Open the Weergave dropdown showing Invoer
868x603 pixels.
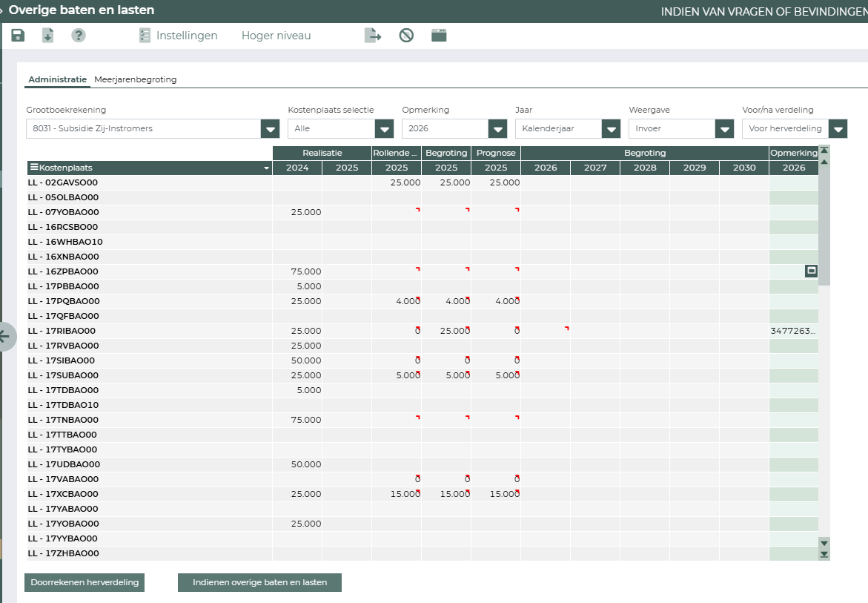point(725,128)
